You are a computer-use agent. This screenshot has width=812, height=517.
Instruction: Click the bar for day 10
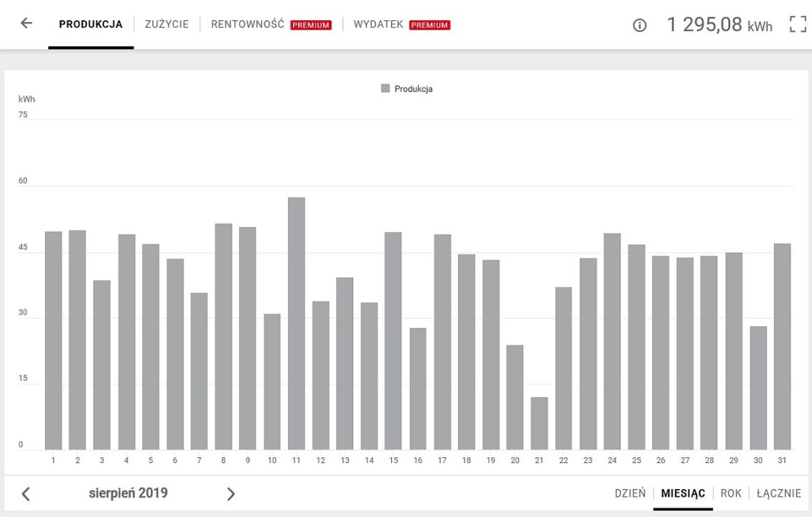(x=272, y=382)
